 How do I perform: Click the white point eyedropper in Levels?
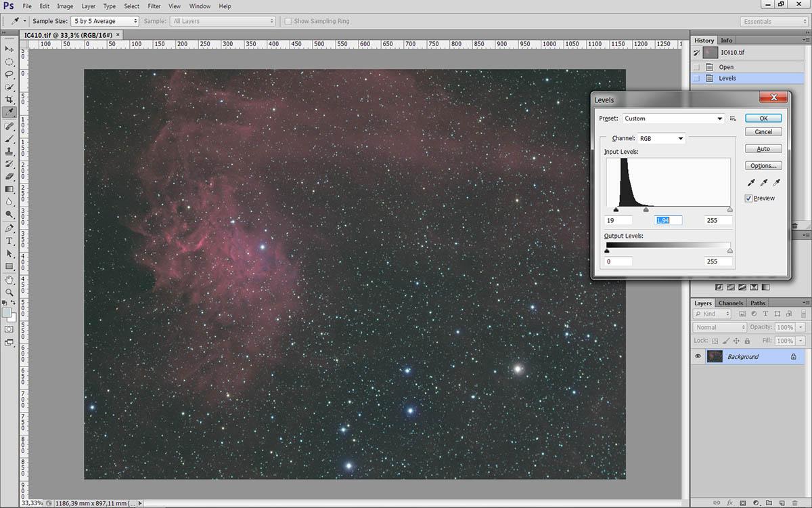pyautogui.click(x=776, y=183)
